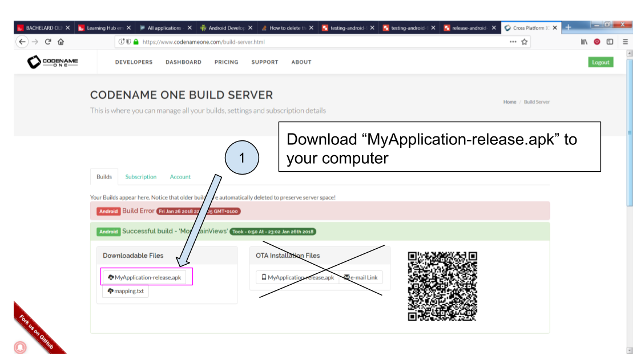Close the Android Developer tab
Viewport: 641px width, 364px height.
click(x=250, y=28)
